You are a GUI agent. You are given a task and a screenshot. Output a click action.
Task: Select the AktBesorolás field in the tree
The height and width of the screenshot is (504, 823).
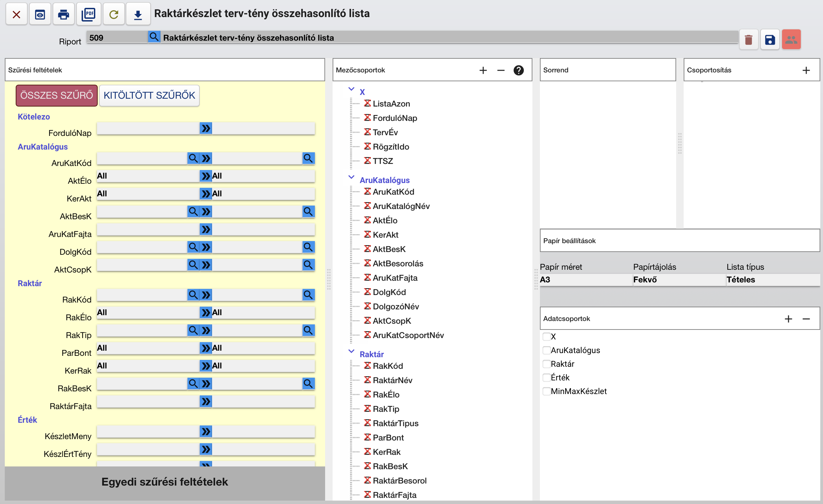pyautogui.click(x=398, y=264)
